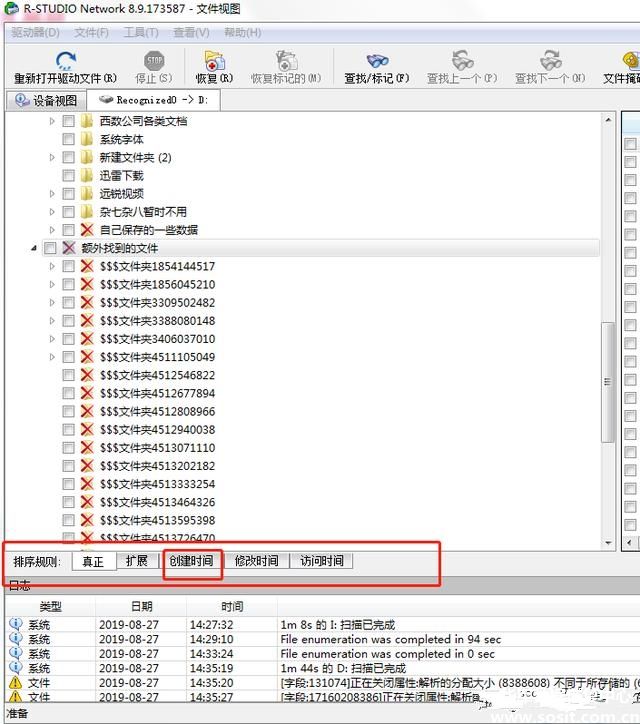Tick checkbox next to 额外找到的文件
This screenshot has width=640, height=724.
(x=50, y=248)
